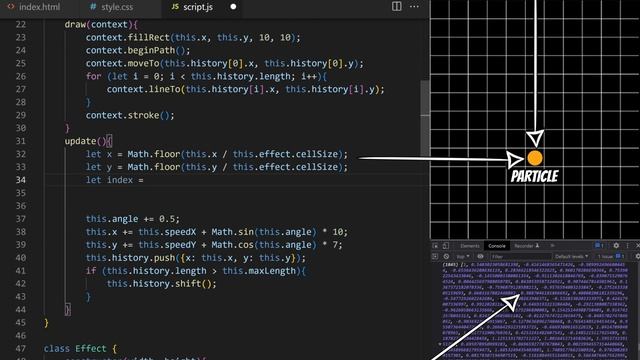The height and width of the screenshot is (360, 640).
Task: Open the editor More Actions ellipsis menu
Action: pos(414,7)
